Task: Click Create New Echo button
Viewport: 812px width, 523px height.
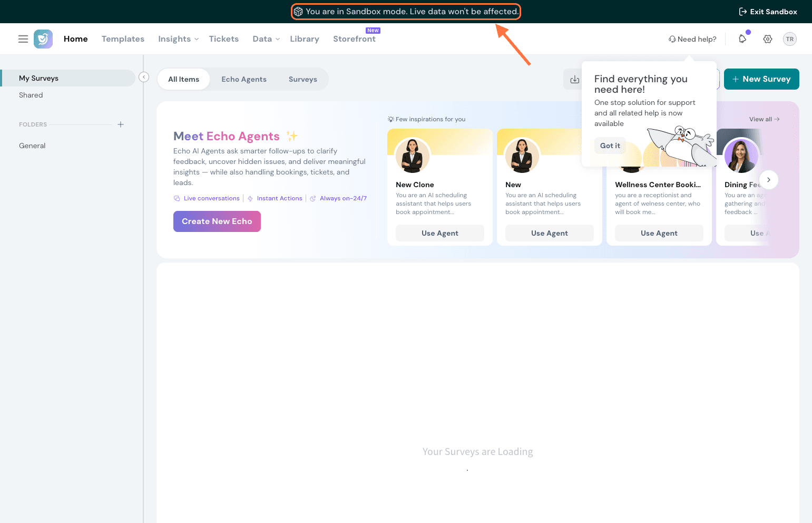Action: 217,221
